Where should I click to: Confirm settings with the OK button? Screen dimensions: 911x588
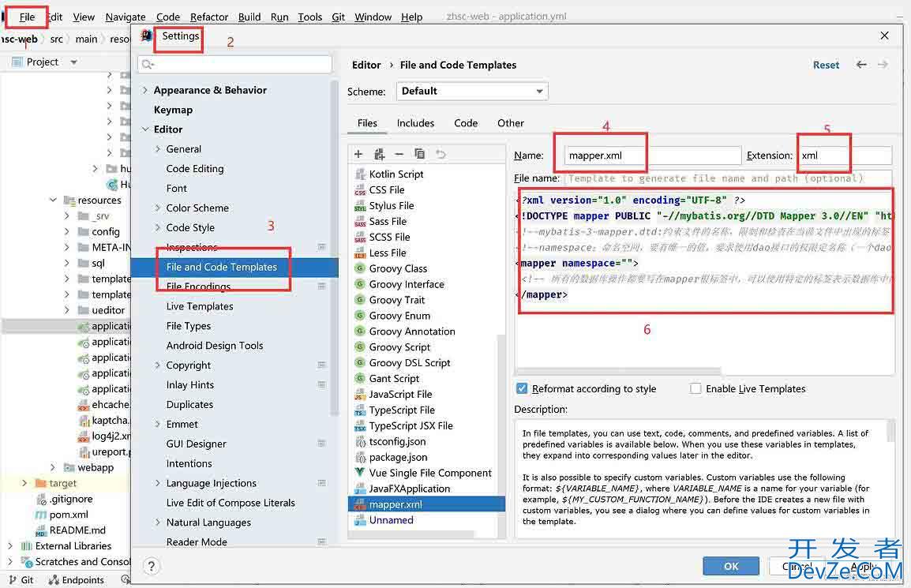click(731, 566)
